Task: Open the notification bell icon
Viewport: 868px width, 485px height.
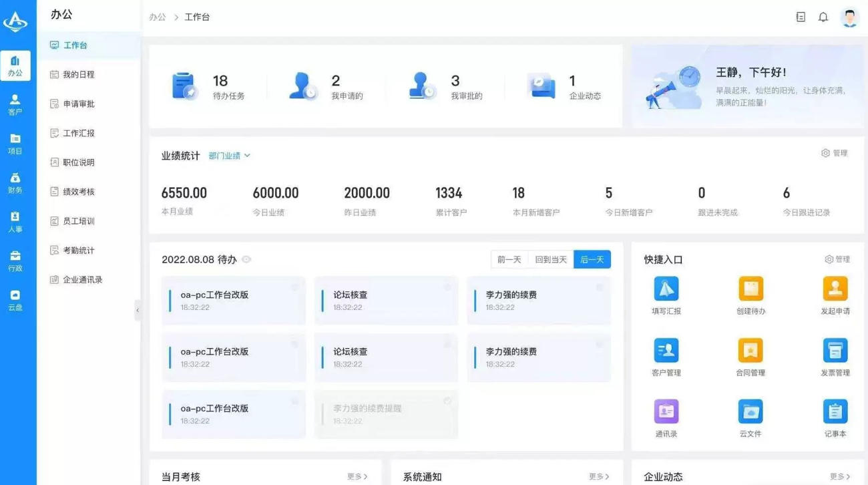Action: point(823,17)
